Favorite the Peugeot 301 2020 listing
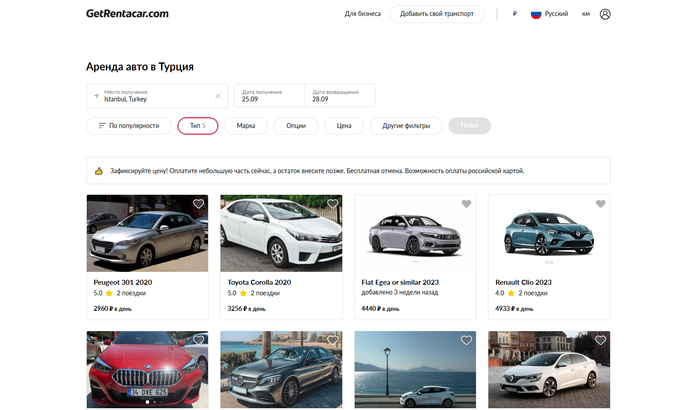The image size is (700, 410). coord(198,204)
